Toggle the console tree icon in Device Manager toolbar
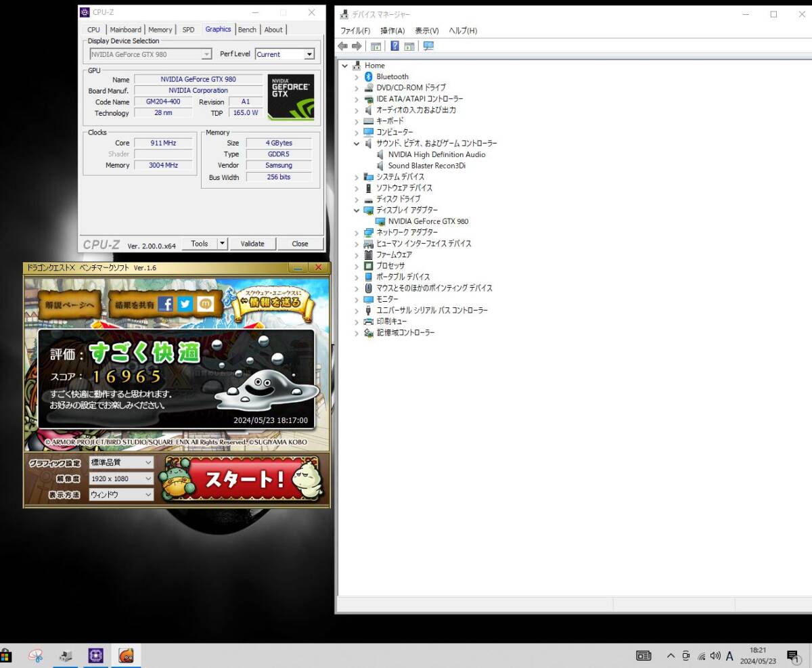This screenshot has height=668, width=812. coord(376,46)
